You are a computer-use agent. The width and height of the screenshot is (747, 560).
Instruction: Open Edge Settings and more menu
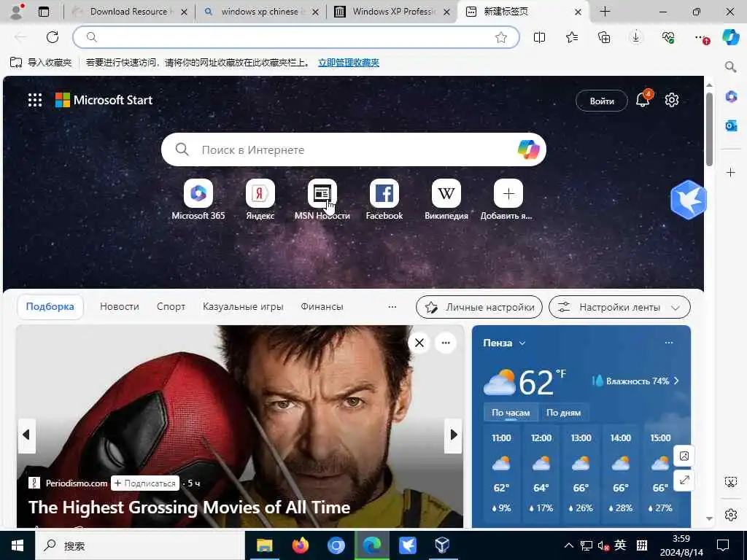701,37
